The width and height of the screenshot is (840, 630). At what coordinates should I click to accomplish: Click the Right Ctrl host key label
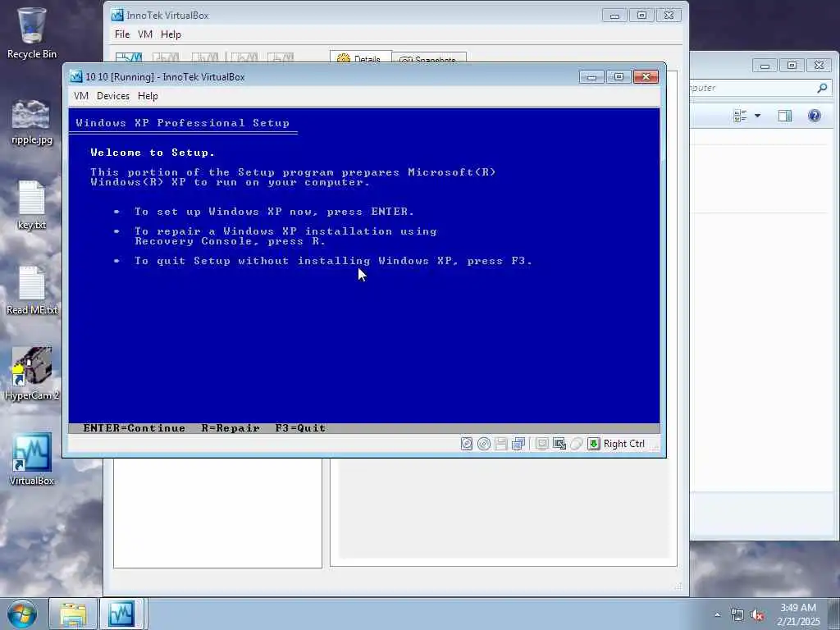coord(623,444)
